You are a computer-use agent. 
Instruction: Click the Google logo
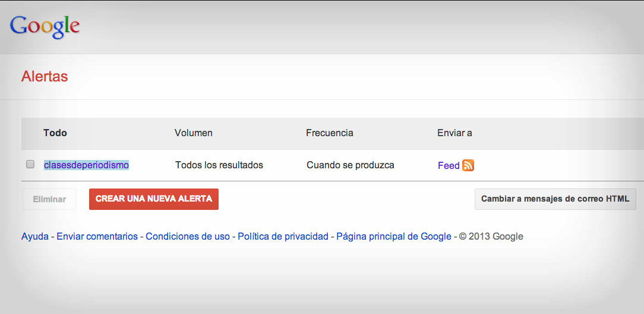(45, 26)
